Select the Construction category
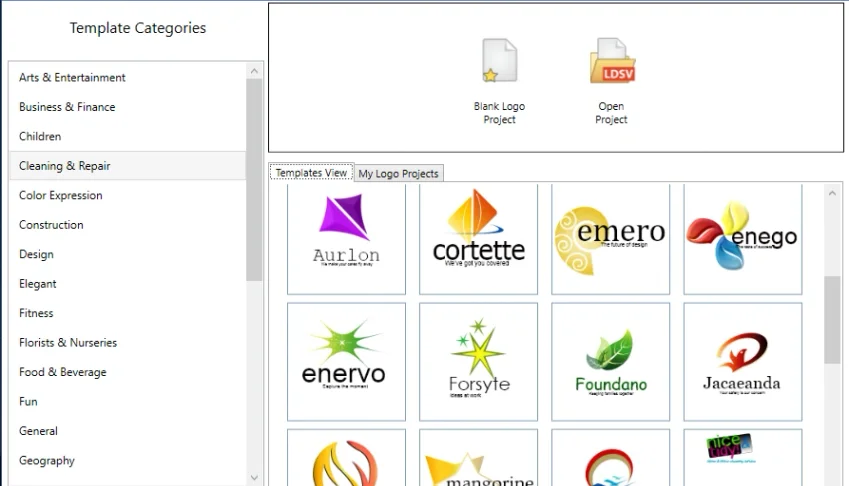Image resolution: width=849 pixels, height=486 pixels. [x=128, y=225]
